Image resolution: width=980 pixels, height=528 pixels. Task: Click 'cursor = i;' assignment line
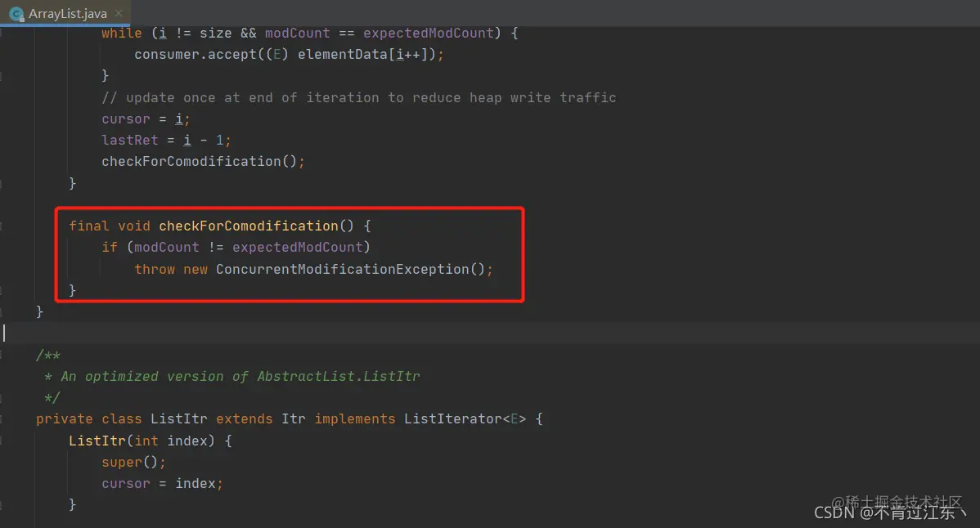146,119
